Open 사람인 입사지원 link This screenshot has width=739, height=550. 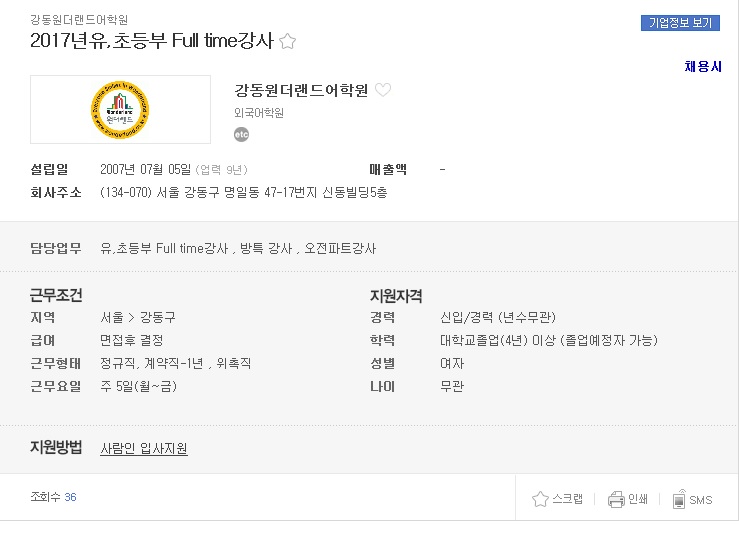(x=144, y=448)
